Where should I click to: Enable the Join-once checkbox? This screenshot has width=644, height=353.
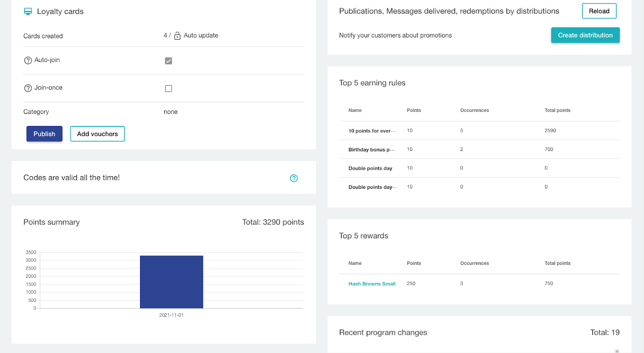point(168,89)
